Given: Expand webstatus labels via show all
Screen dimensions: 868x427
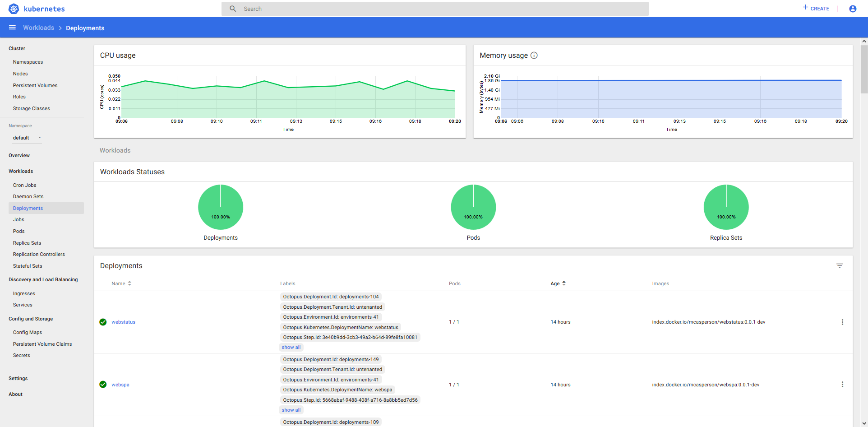Looking at the screenshot, I should click(291, 347).
